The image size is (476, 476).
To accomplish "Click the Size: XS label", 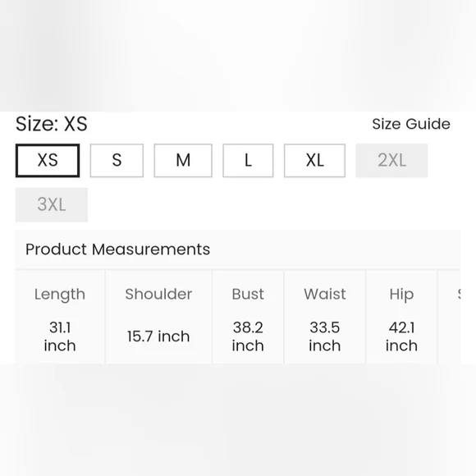I will [52, 124].
